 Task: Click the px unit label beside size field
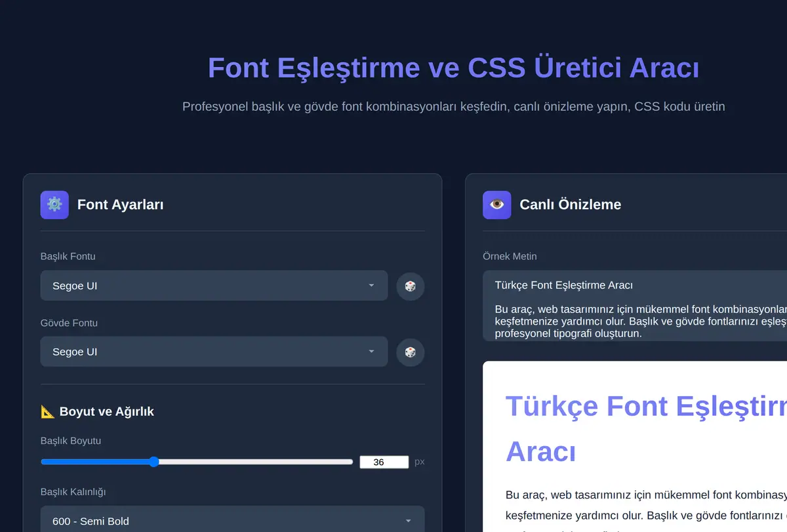pos(420,462)
